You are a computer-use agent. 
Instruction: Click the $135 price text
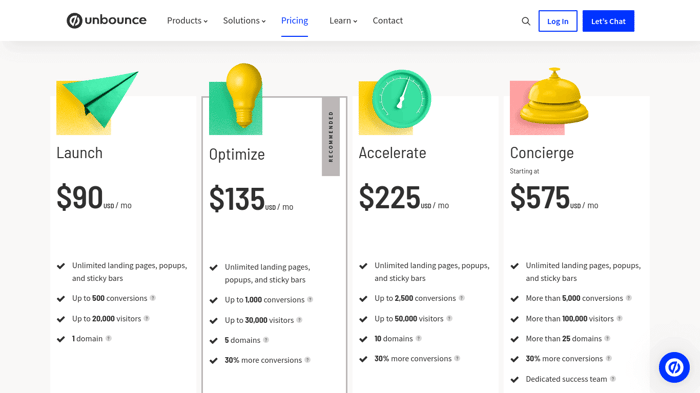(237, 199)
